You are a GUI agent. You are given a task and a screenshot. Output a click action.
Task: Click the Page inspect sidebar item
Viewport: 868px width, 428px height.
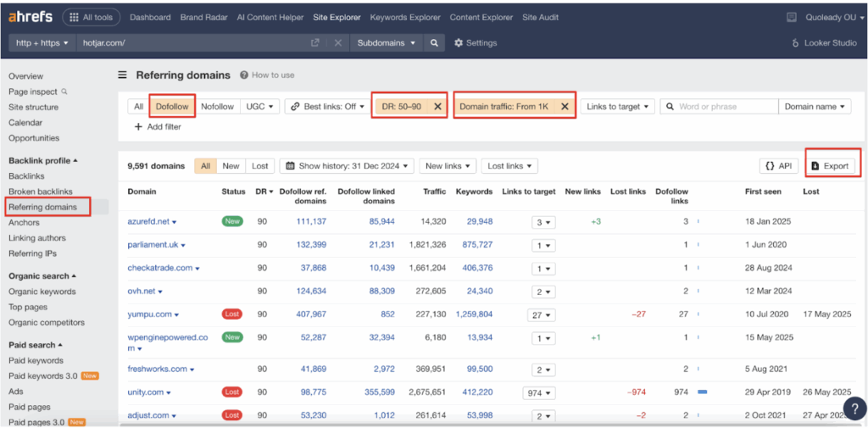coord(37,92)
